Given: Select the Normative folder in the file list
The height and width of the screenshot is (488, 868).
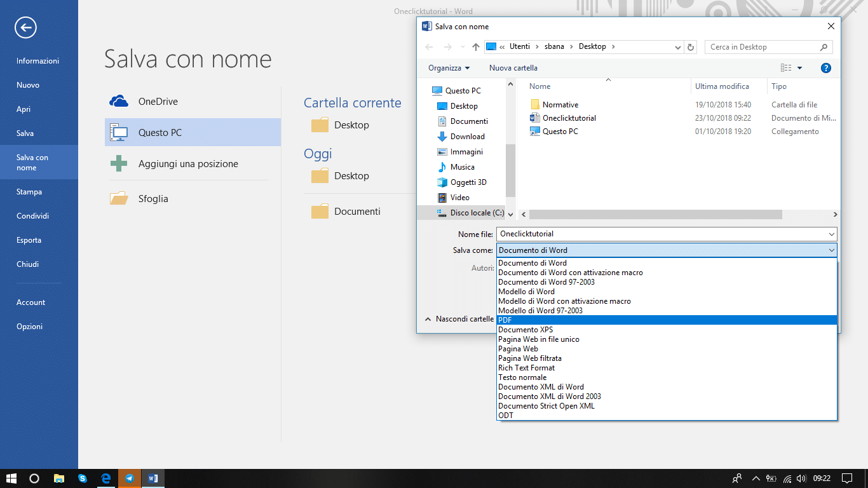Looking at the screenshot, I should (553, 105).
